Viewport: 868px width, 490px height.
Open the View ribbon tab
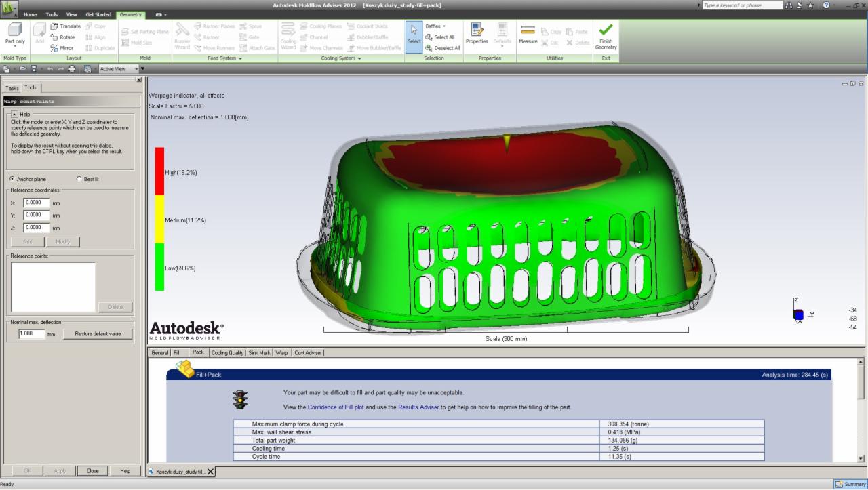72,14
